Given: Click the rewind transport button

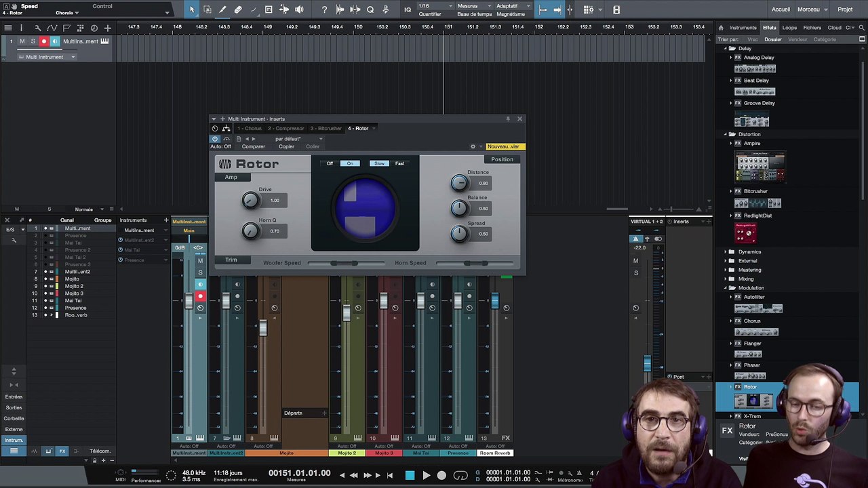Looking at the screenshot, I should tap(353, 476).
